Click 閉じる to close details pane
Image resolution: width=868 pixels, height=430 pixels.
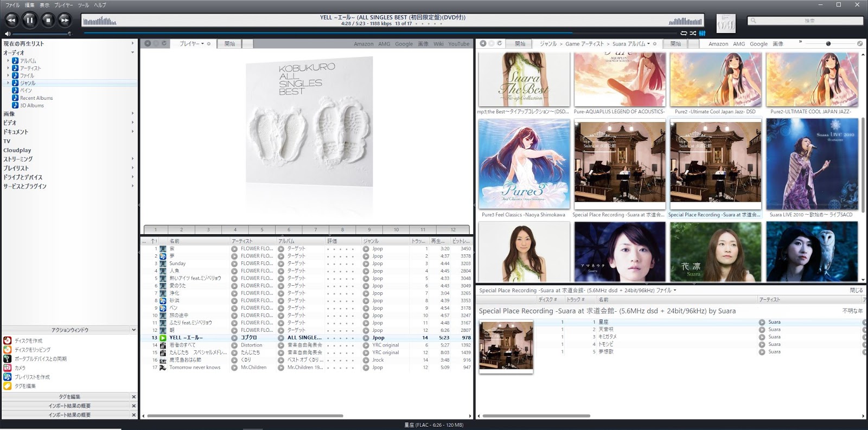pos(856,291)
